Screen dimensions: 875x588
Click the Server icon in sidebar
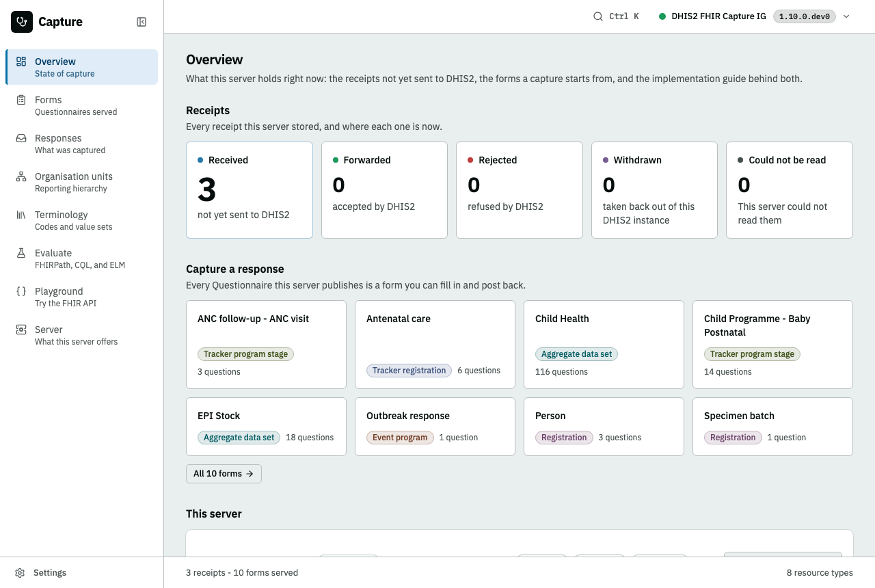21,330
